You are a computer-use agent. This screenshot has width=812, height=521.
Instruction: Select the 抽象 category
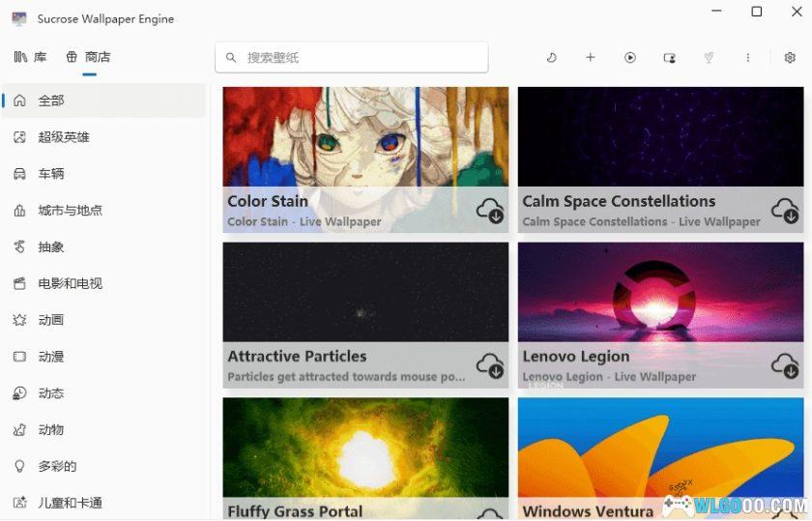pos(103,247)
